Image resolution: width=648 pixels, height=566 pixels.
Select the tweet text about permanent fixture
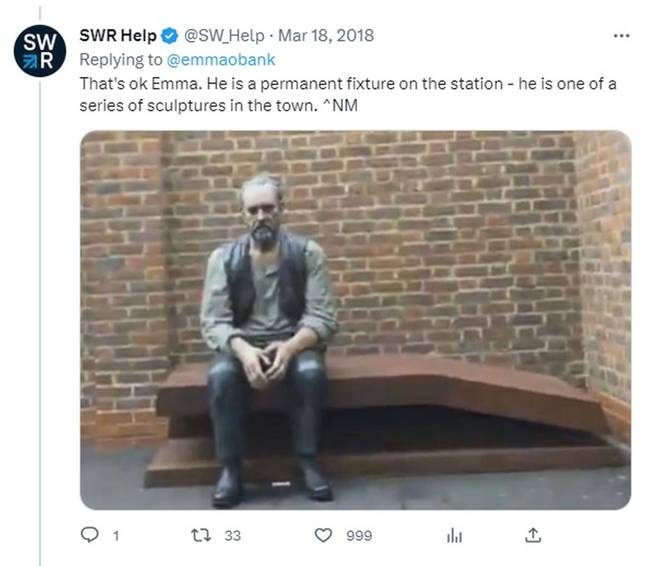(x=348, y=95)
